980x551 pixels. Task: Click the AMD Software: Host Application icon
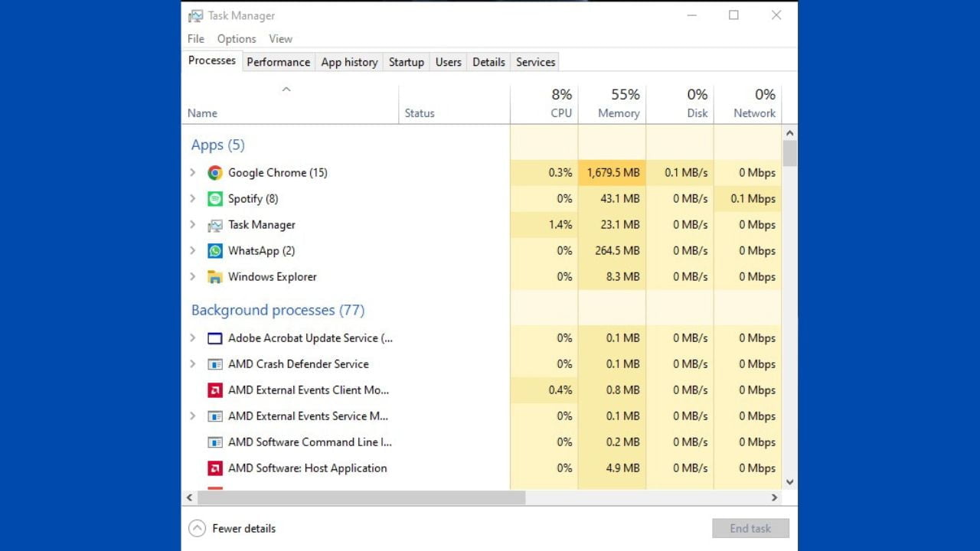(215, 468)
